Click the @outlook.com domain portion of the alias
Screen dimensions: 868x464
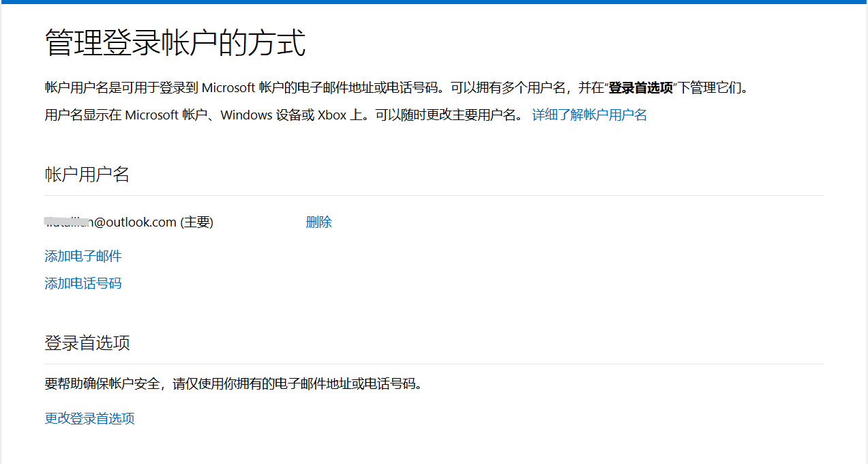click(x=134, y=222)
